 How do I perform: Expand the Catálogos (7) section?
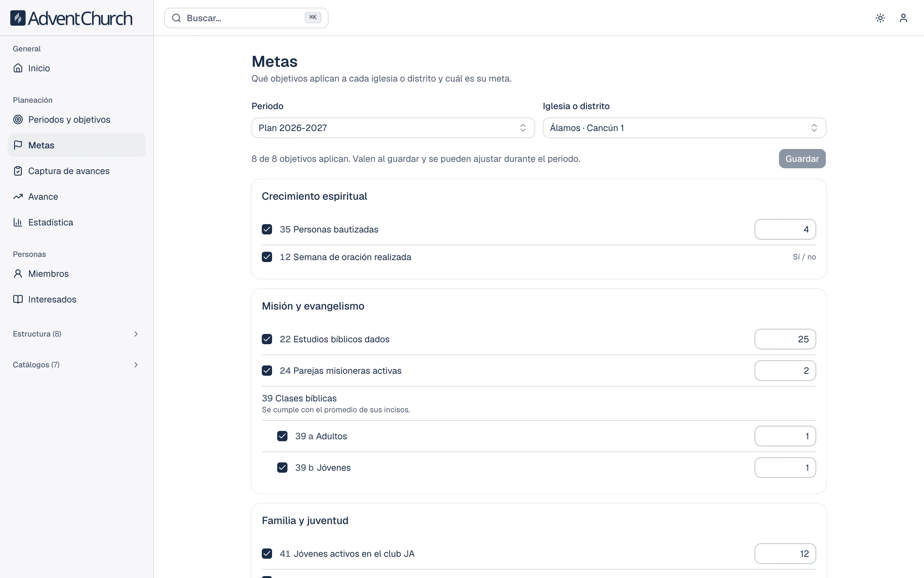76,365
